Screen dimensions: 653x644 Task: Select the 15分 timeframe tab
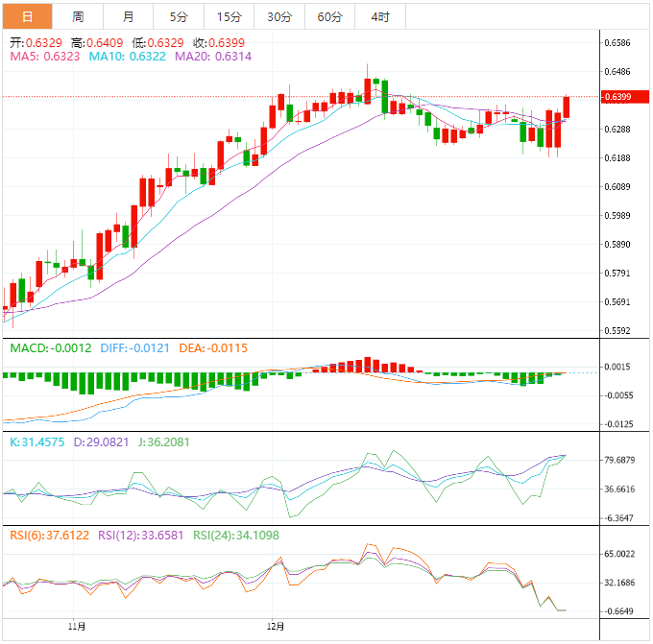[230, 16]
